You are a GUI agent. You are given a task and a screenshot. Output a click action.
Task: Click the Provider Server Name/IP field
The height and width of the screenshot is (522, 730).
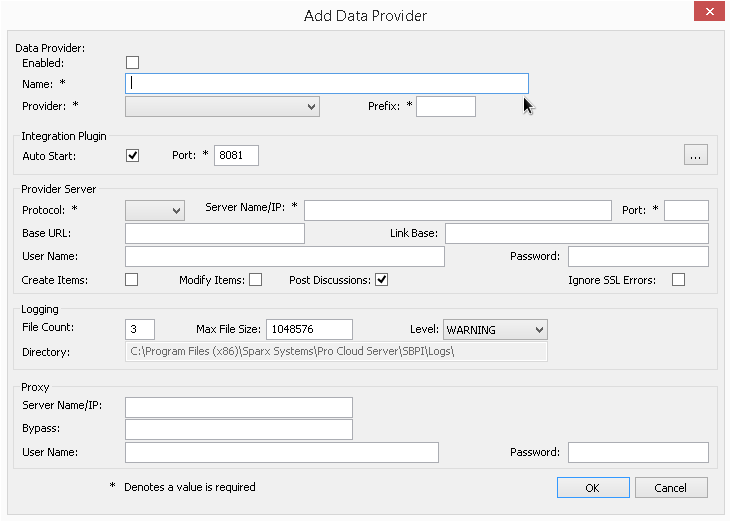[x=457, y=210]
